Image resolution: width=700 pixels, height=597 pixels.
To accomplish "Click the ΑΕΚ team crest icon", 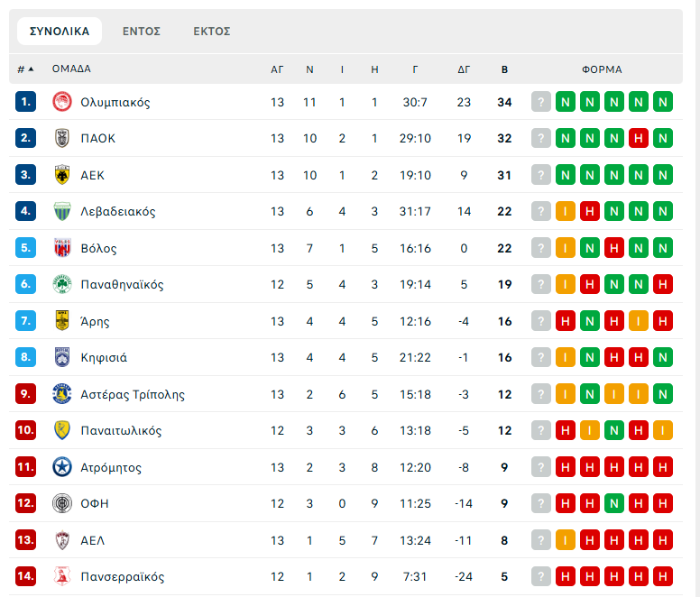I will coord(62,175).
